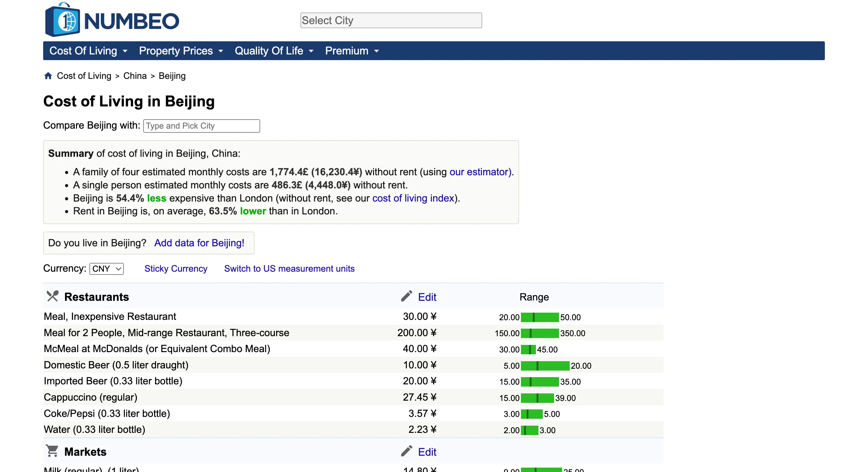Select the 10.00 ¥ Domestic Beer price
The image size is (868, 472).
(x=420, y=365)
